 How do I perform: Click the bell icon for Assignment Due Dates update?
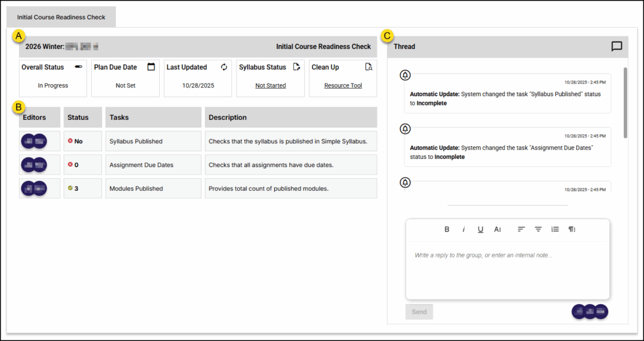[406, 129]
